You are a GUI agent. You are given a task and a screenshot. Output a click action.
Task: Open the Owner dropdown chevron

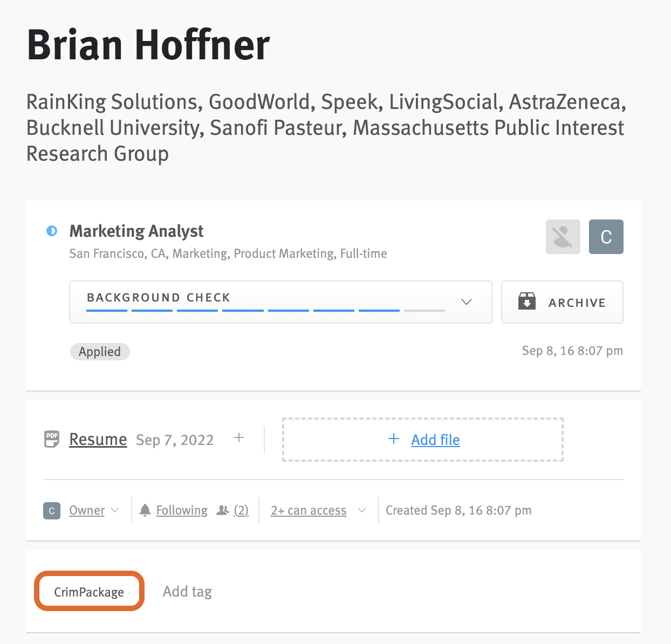(115, 510)
